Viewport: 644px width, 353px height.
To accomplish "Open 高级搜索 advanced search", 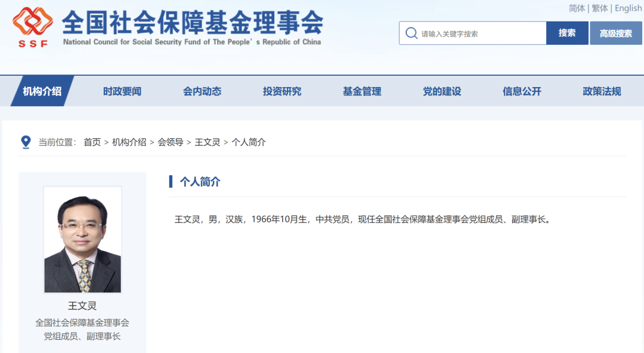I will pos(615,33).
